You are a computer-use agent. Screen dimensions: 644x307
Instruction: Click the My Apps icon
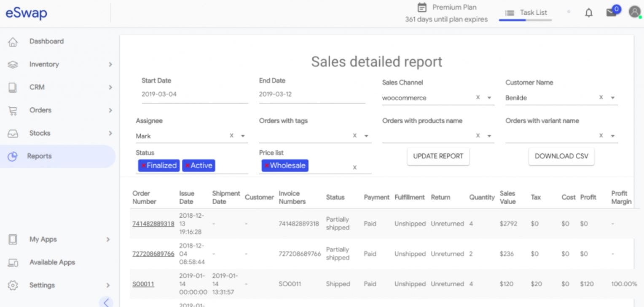click(x=13, y=240)
